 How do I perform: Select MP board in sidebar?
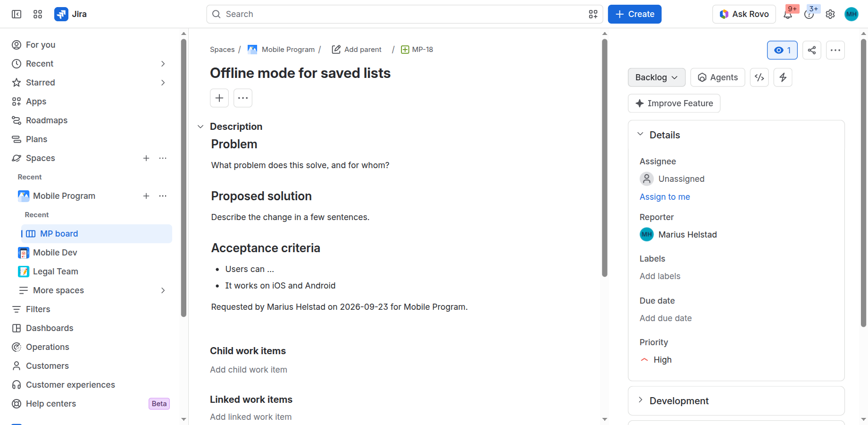pos(96,234)
